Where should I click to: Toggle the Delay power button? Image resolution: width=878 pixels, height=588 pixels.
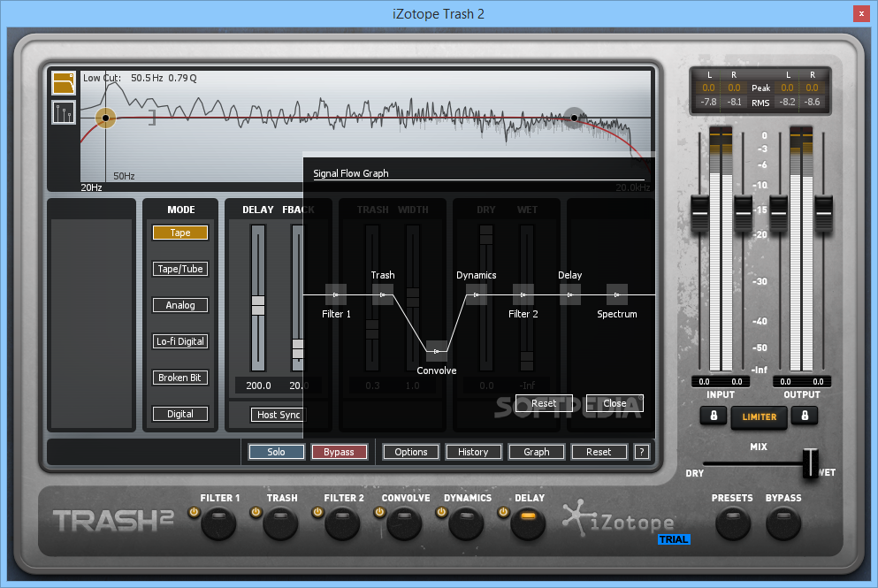pyautogui.click(x=503, y=512)
